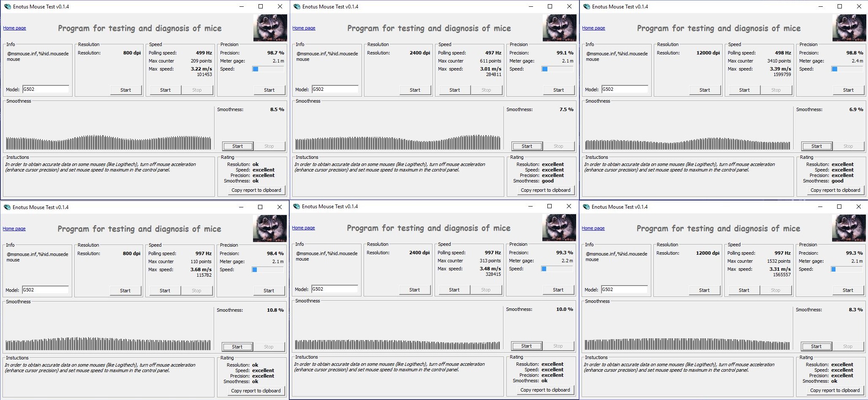
Task: Start Speed test in window with 1565557 counter
Action: [744, 290]
